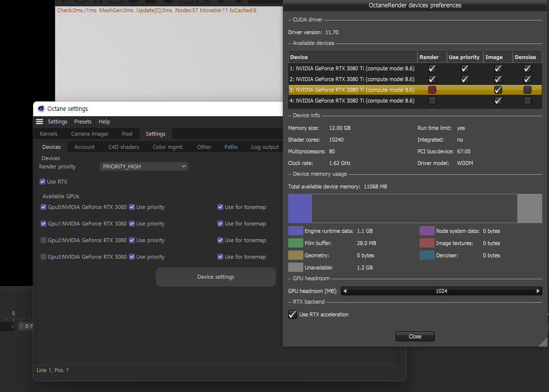Select device row 4: NVIDIA GeForce RTX 3080 Ti
The image size is (549, 392).
click(x=415, y=101)
